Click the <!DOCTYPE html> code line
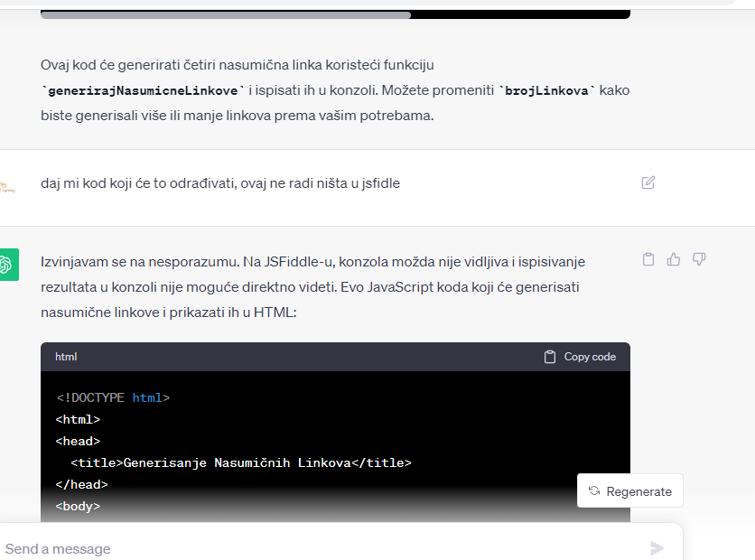Screen dimensions: 755x560 113,397
